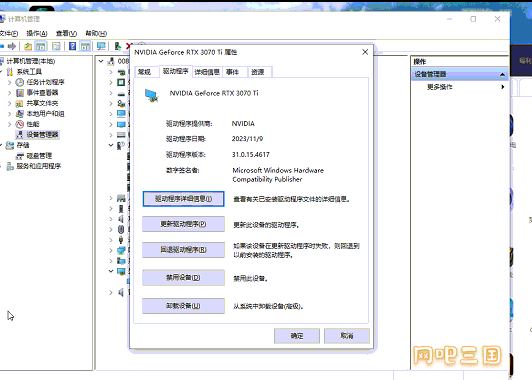This screenshot has width=532, height=380.
Task: Click the 禁用设备(D) button
Action: 183,278
